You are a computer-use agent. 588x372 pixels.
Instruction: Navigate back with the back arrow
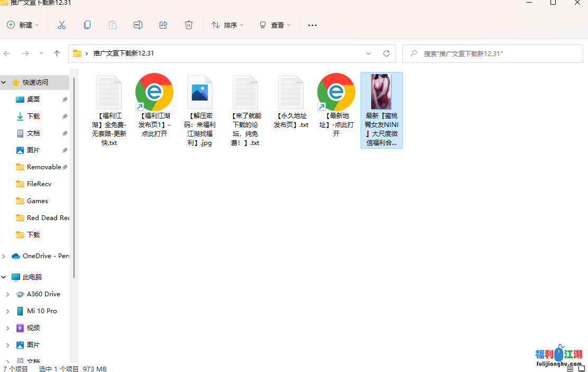pyautogui.click(x=7, y=53)
